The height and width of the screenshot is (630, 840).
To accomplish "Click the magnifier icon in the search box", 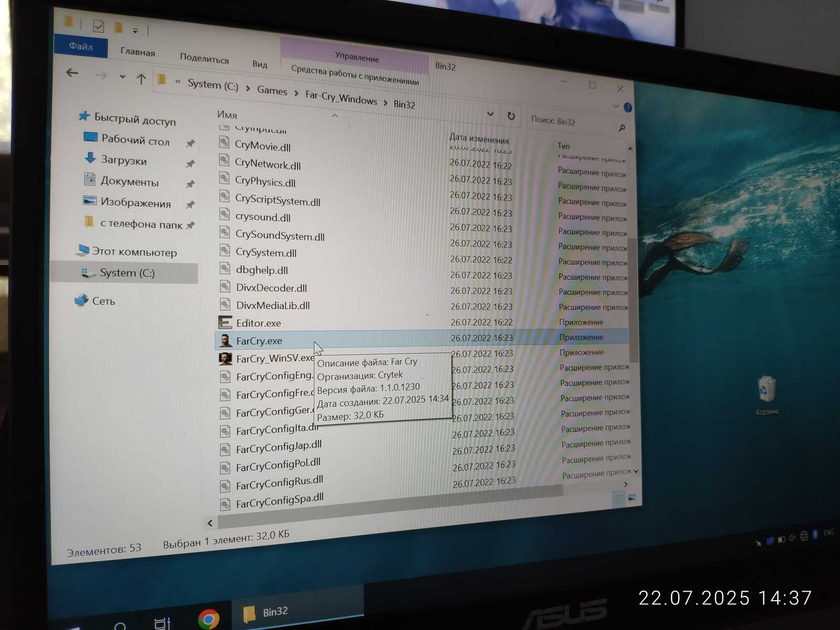I will (622, 128).
